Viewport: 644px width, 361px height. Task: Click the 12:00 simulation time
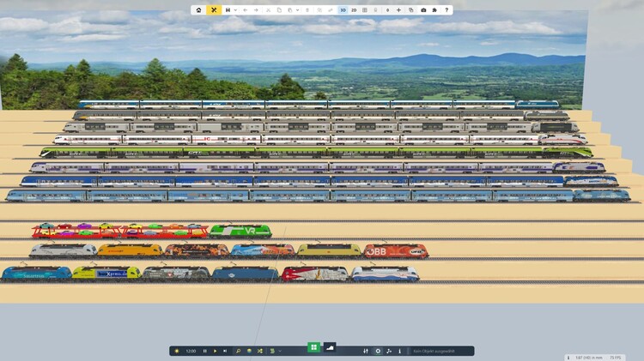(191, 352)
